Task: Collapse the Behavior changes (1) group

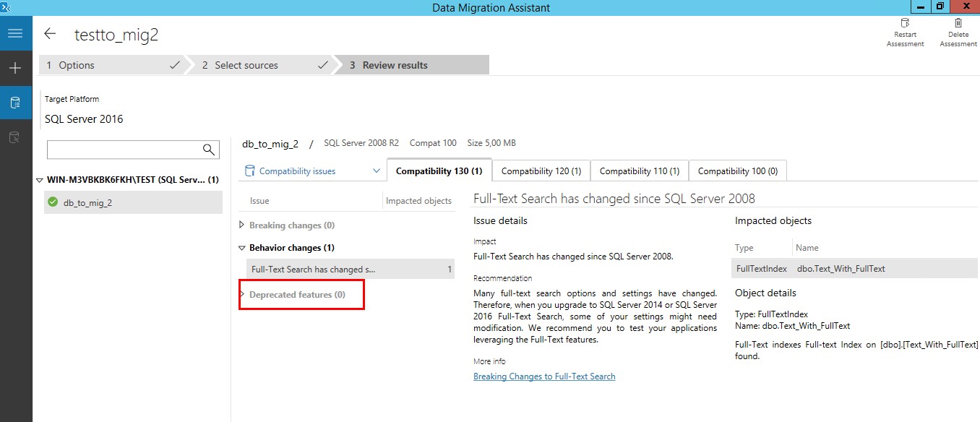Action: coord(242,248)
